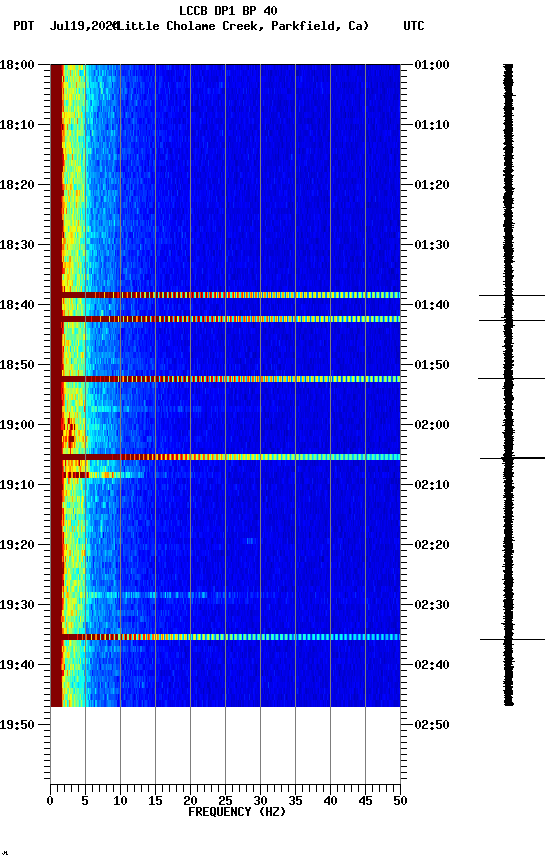The image size is (552, 864).
Task: Click the dark red blob near 19:00
Action: coord(69,433)
